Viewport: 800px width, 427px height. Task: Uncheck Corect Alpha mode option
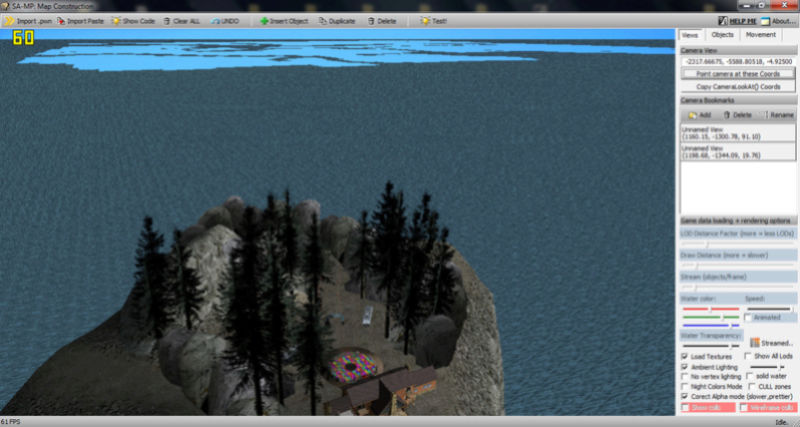(685, 396)
